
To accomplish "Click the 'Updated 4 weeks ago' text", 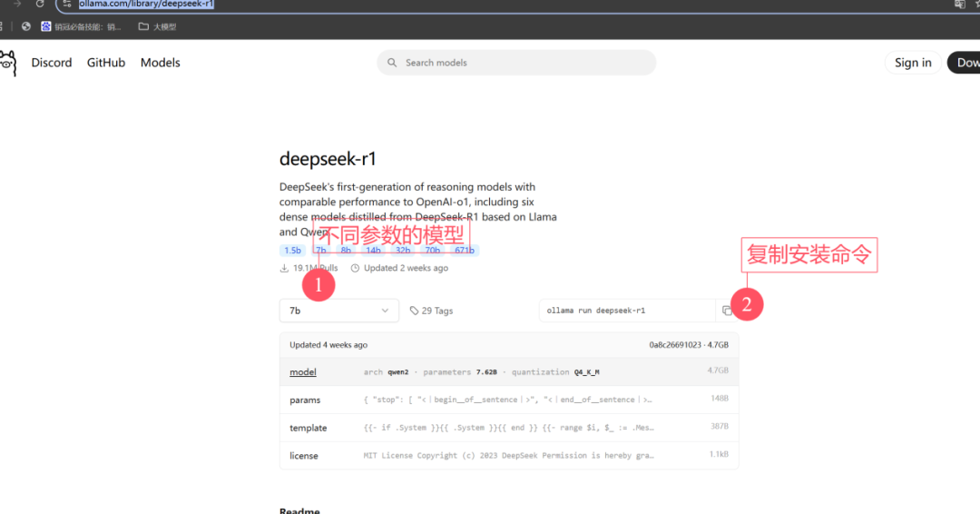I will coord(328,344).
